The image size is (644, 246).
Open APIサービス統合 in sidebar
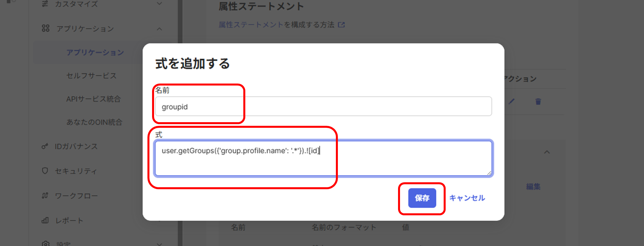(94, 99)
